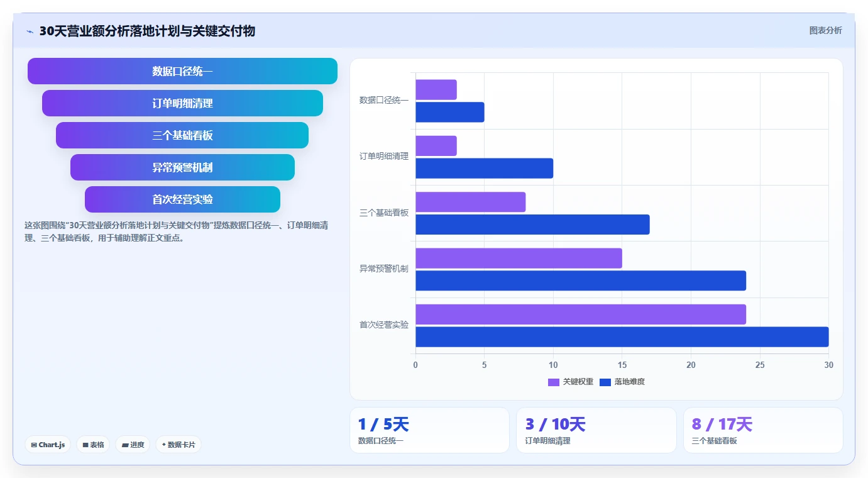Click the description paragraph starting 这张图围绕

pyautogui.click(x=176, y=231)
